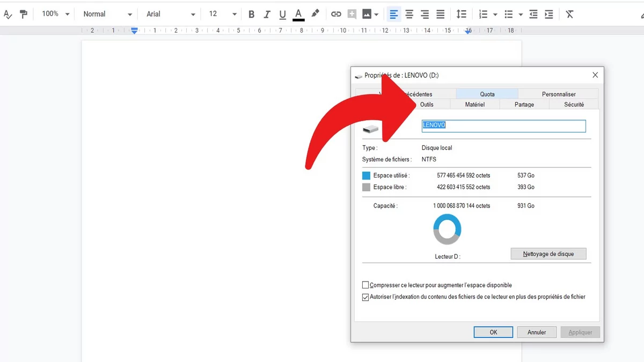Launch Nettoyage de disque

pyautogui.click(x=548, y=253)
